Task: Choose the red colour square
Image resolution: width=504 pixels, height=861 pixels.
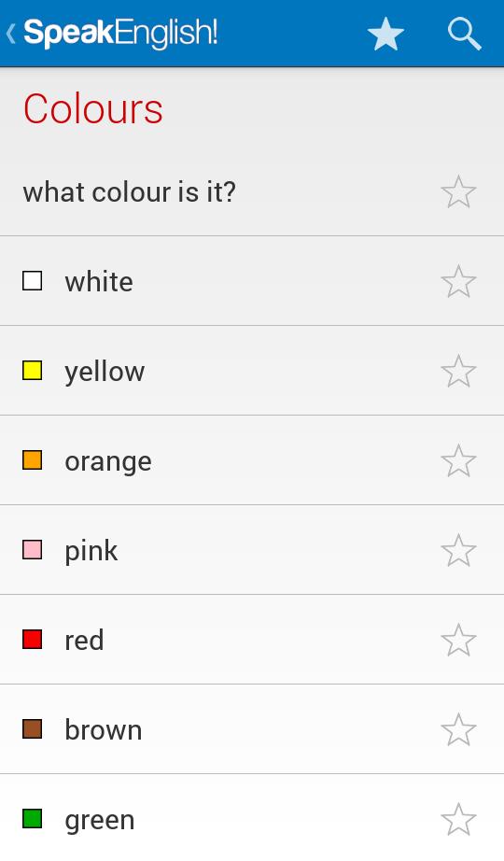Action: pyautogui.click(x=33, y=639)
